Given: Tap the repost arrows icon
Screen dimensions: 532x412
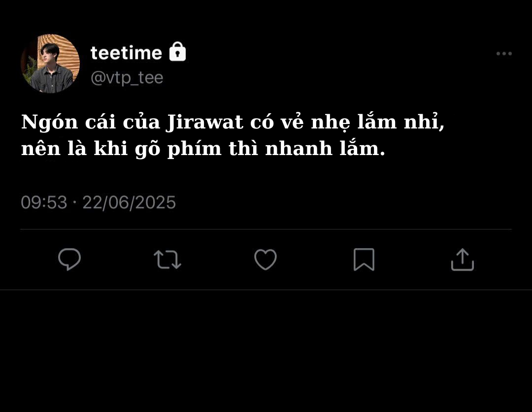Looking at the screenshot, I should tap(167, 260).
